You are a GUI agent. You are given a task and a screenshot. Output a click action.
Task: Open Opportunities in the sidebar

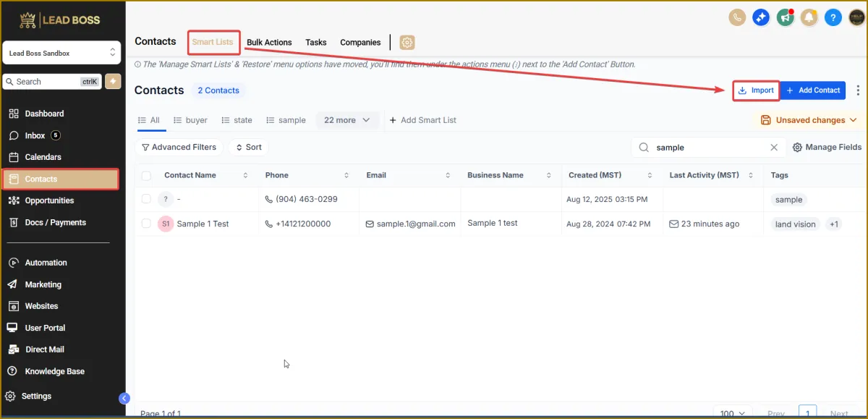61,200
